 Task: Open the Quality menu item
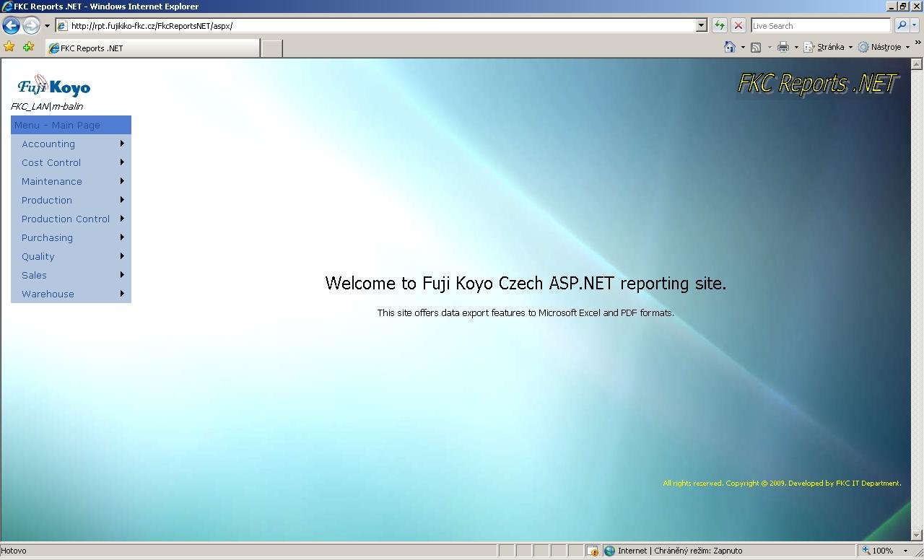(71, 256)
